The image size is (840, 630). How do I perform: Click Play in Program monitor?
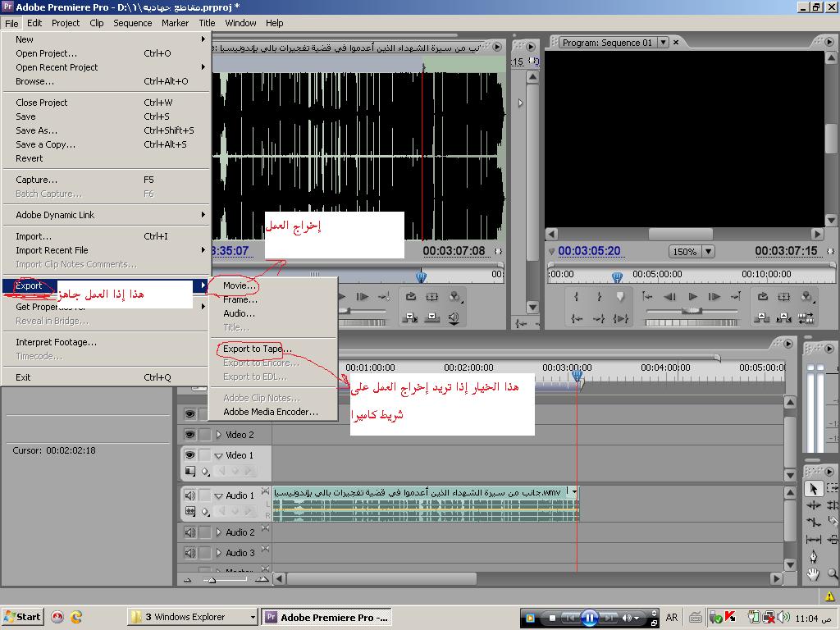point(692,297)
